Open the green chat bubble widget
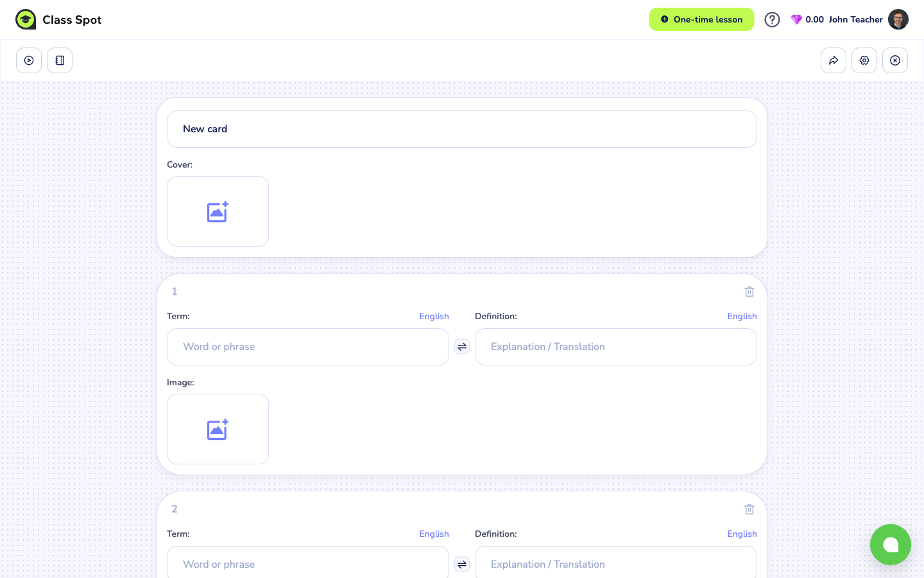Screen dimensions: 924x578 click(x=891, y=545)
